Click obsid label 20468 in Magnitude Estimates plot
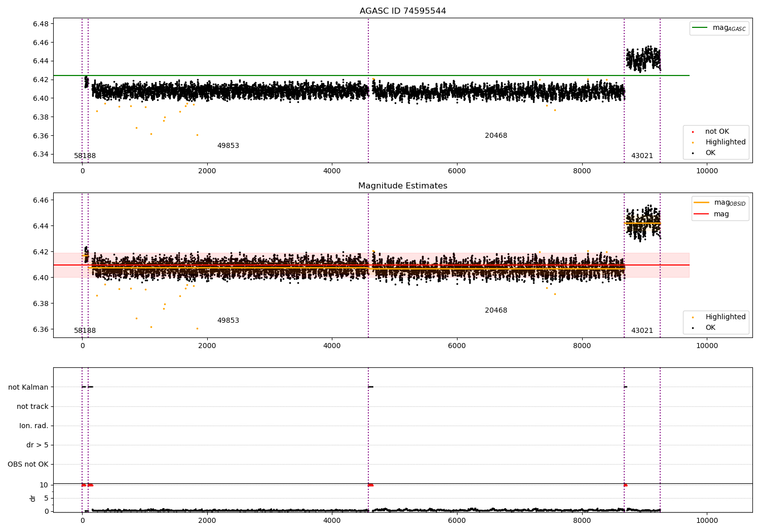This screenshot has width=760, height=532. (496, 311)
